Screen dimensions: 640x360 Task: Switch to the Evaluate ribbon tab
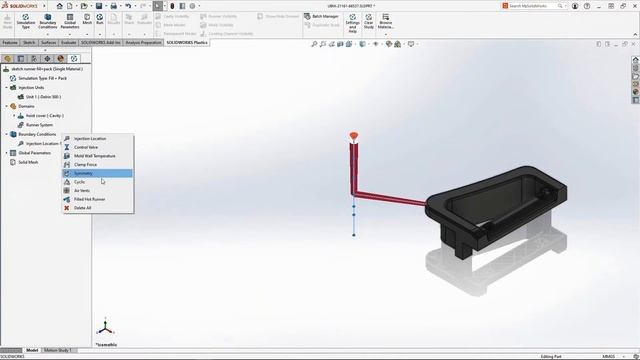coord(69,42)
